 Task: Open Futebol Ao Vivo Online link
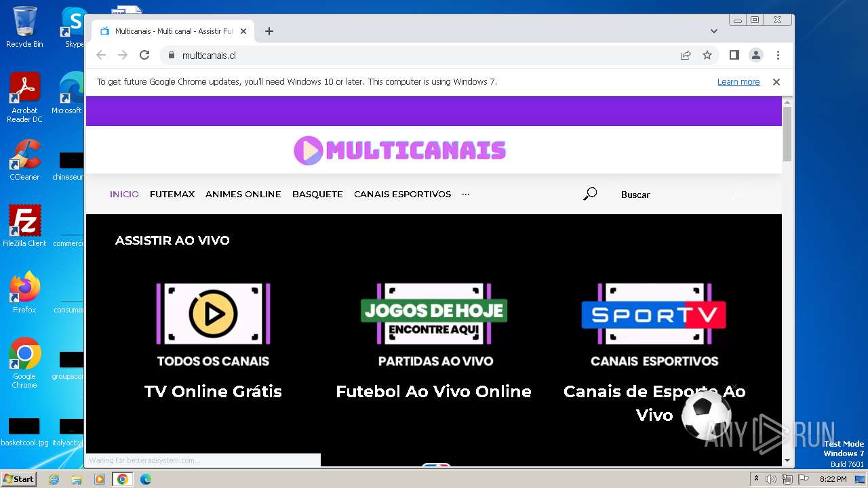point(434,392)
